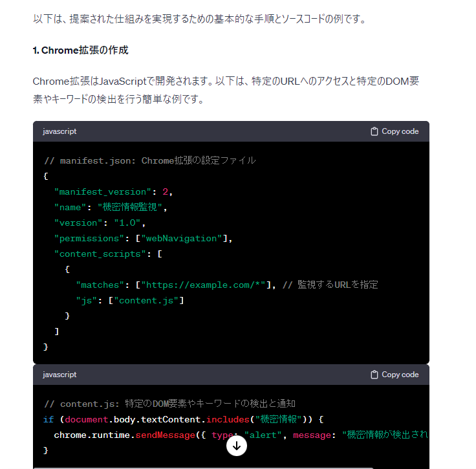Click the 'javascript' label of the second code block
Image resolution: width=476 pixels, height=469 pixels.
coord(59,375)
